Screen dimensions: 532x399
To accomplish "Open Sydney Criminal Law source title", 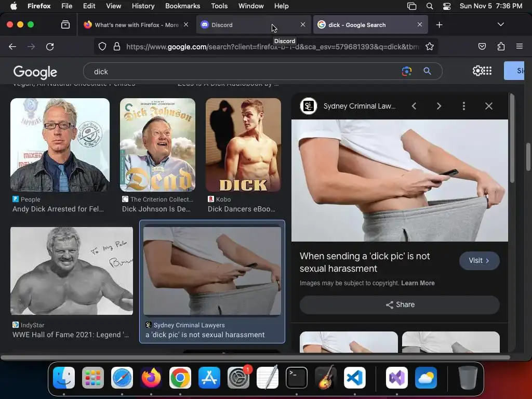I will pos(360,106).
